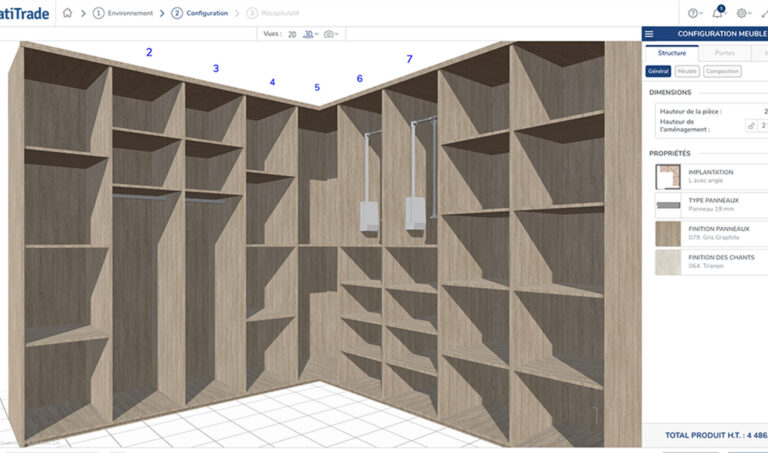
Task: Edit the Hauteur de l'aménagement value field
Action: click(x=763, y=126)
